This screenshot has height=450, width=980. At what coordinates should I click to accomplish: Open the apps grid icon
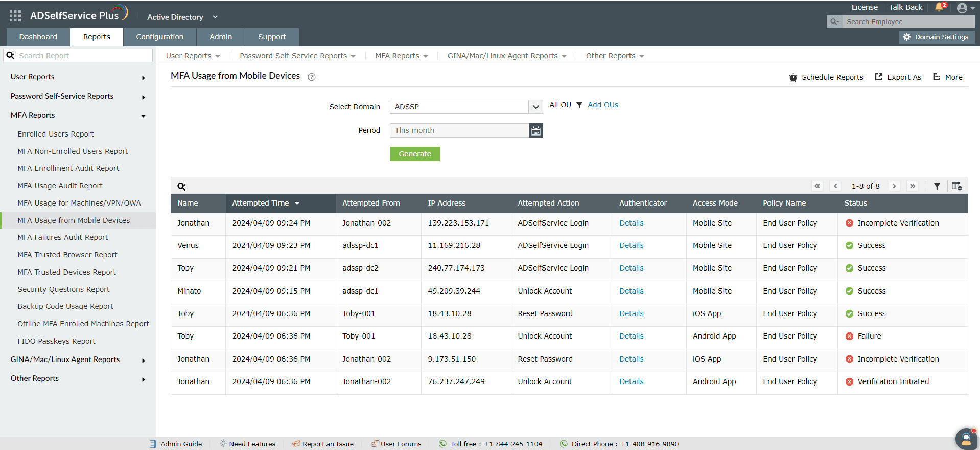(15, 16)
